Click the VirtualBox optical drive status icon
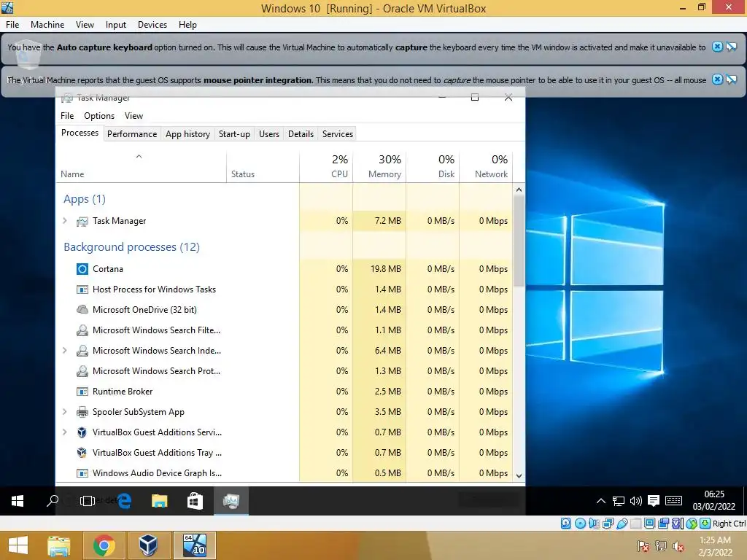Screen dimensions: 747x560 (580, 524)
